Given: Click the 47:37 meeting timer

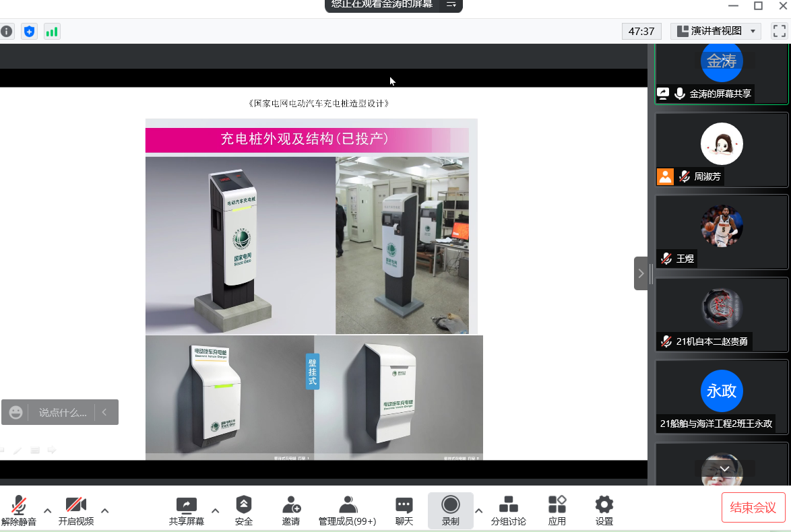Looking at the screenshot, I should (x=641, y=31).
